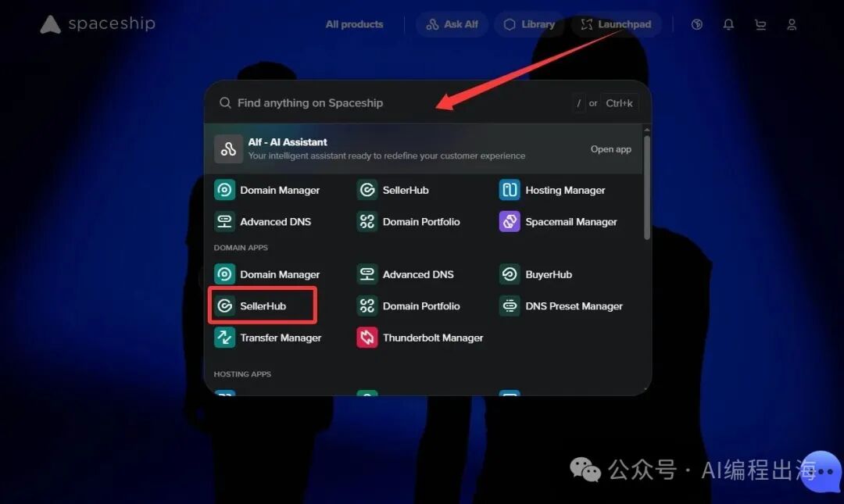Open Domain Portfolio icon under Domain Apps
The height and width of the screenshot is (504, 844).
[367, 306]
